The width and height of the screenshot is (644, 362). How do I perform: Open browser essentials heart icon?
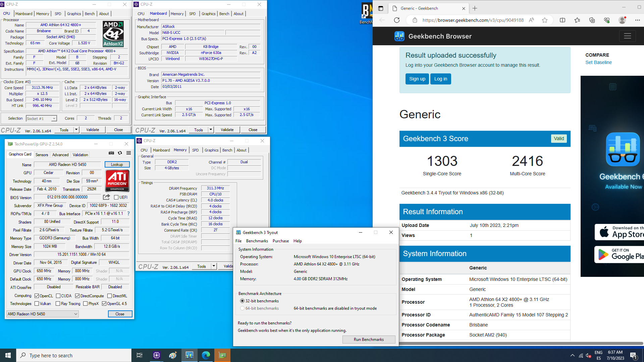[x=607, y=20]
